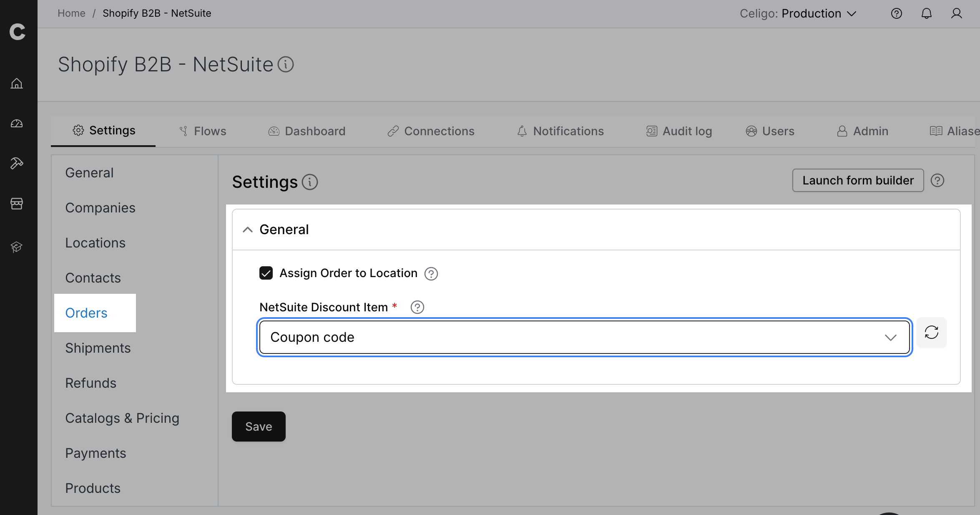
Task: Select Companies in settings side menu
Action: [100, 208]
